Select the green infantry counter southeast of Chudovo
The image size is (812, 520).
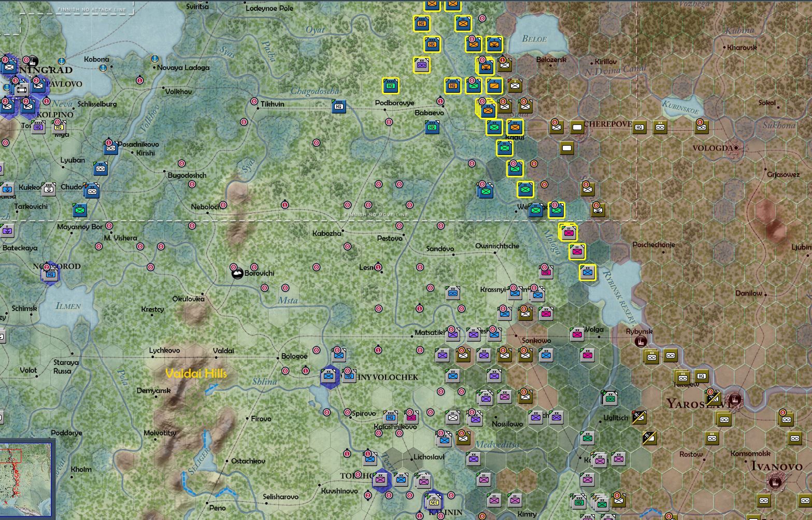79,210
